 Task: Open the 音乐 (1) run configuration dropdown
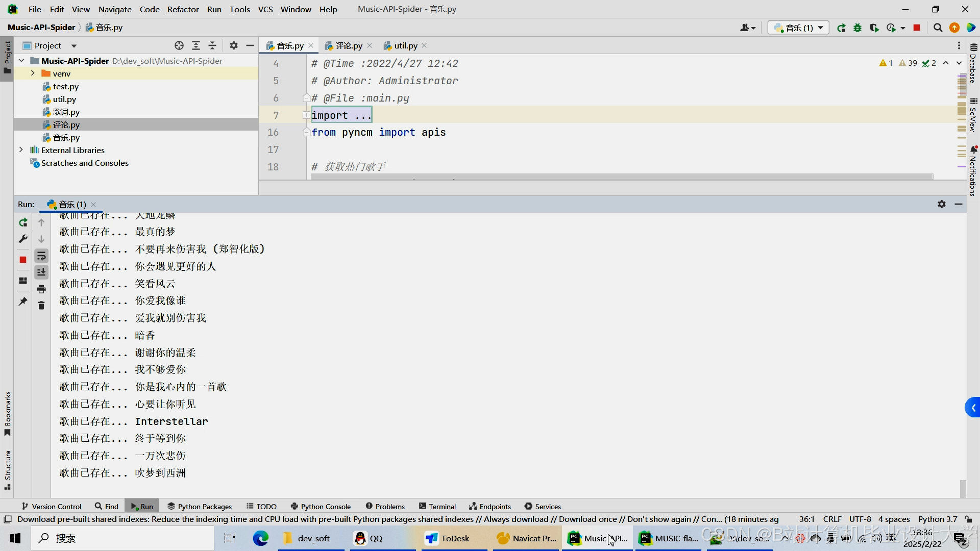(x=798, y=28)
